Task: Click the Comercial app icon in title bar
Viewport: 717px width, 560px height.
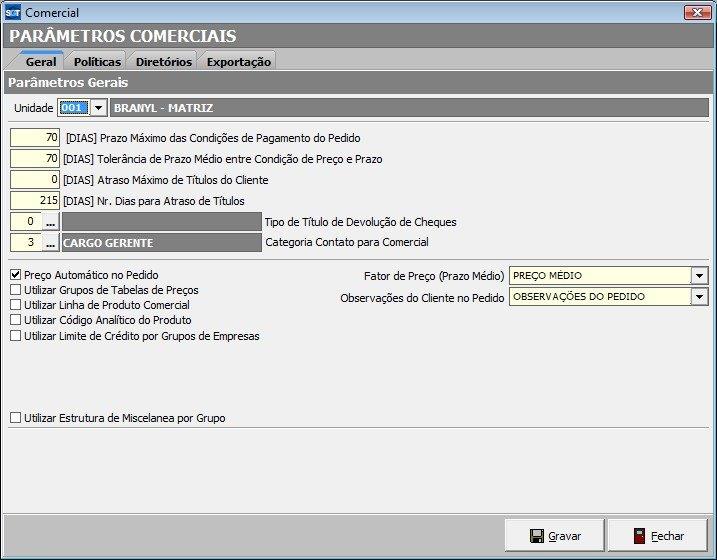Action: pos(14,13)
